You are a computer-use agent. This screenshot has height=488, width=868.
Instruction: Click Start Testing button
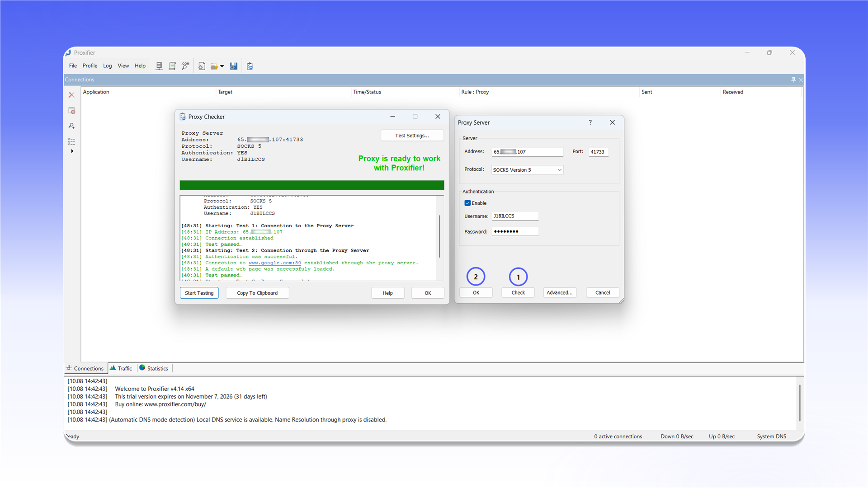199,293
